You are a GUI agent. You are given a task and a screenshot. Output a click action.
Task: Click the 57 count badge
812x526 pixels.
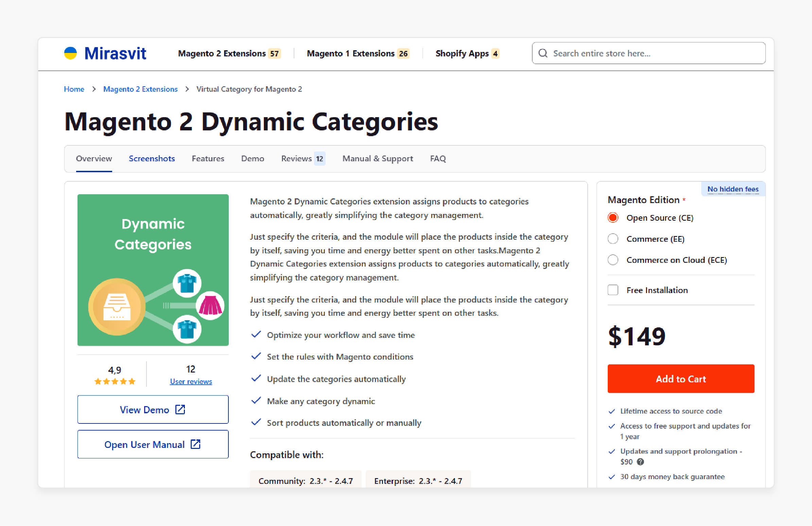[x=274, y=54]
